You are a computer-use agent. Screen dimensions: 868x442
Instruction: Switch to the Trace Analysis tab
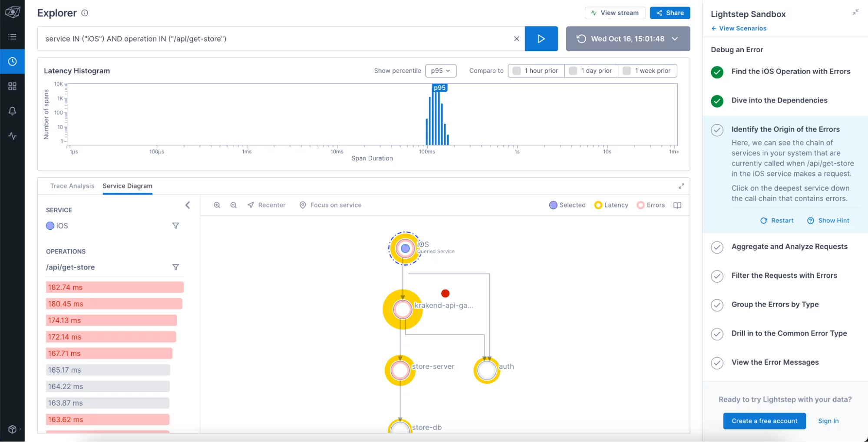[72, 186]
